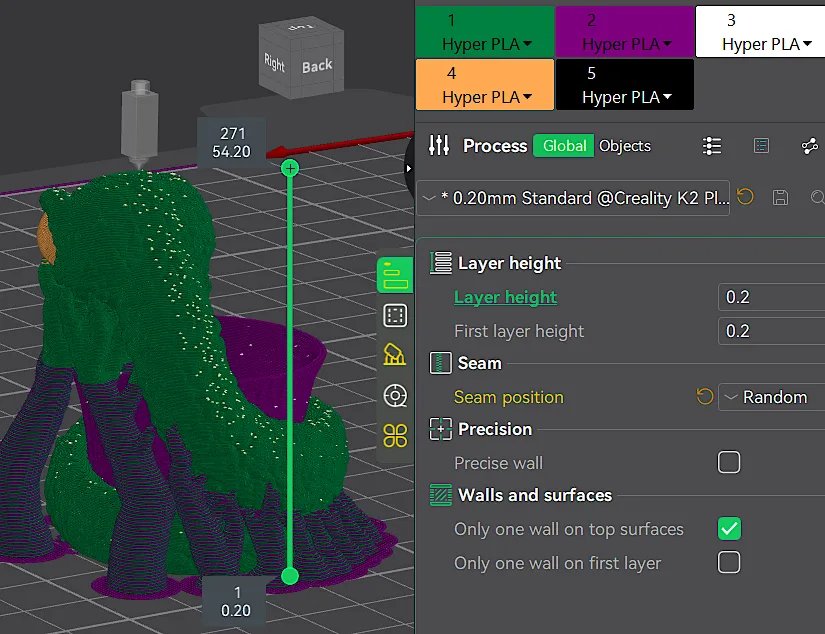Click plus handle atop layer slider
This screenshot has height=634, width=825.
(290, 168)
